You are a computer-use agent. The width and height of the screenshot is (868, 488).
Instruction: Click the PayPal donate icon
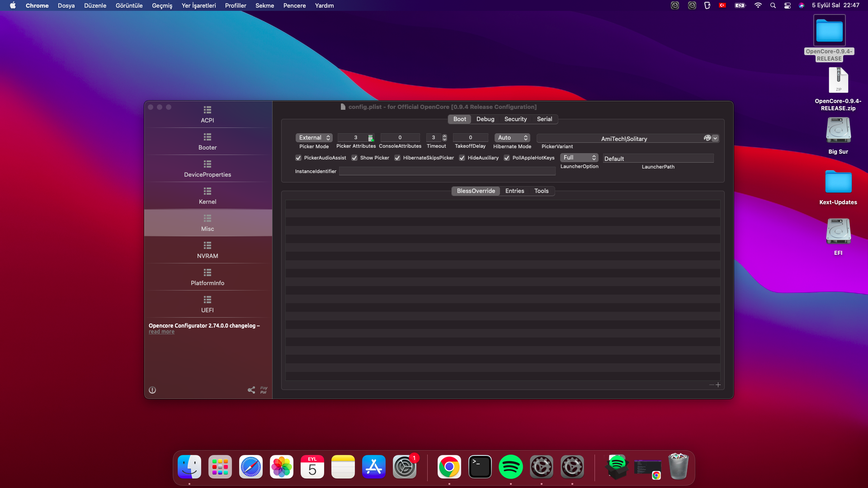click(264, 390)
